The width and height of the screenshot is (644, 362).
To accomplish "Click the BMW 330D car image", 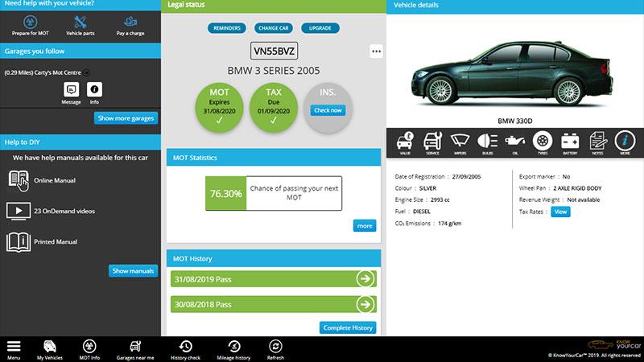I will point(512,73).
